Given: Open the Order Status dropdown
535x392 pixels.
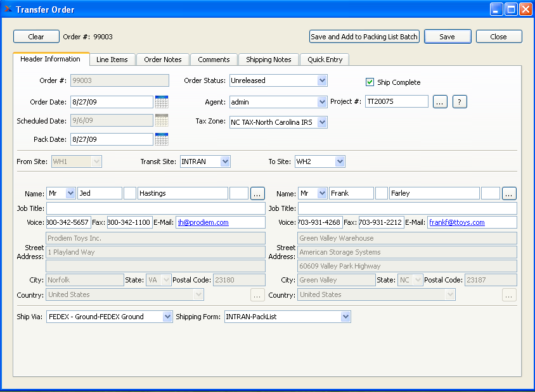Looking at the screenshot, I should point(323,80).
